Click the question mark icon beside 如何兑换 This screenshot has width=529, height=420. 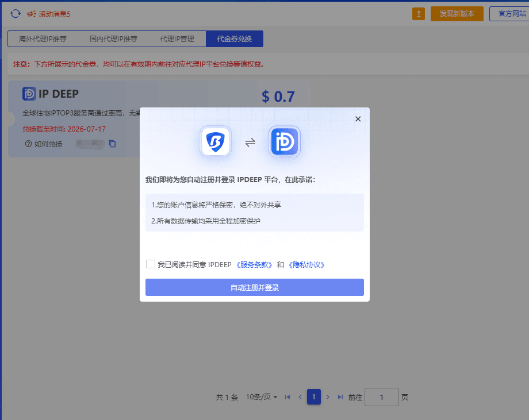pos(28,144)
